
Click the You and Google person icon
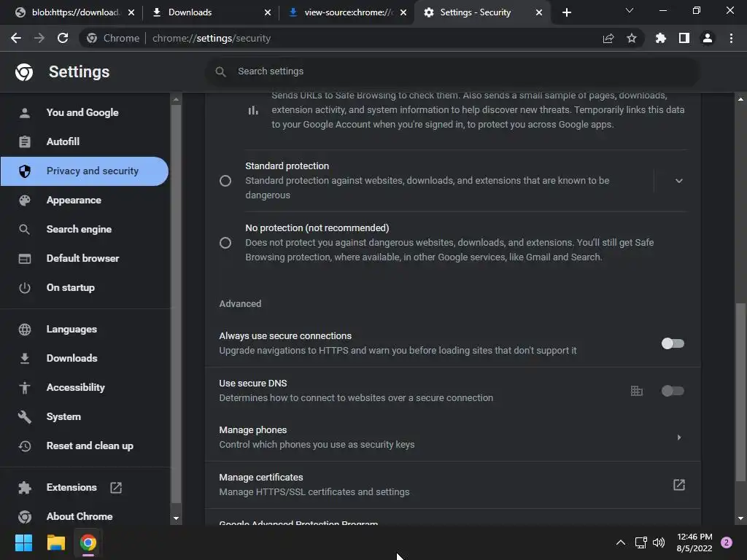pos(25,113)
